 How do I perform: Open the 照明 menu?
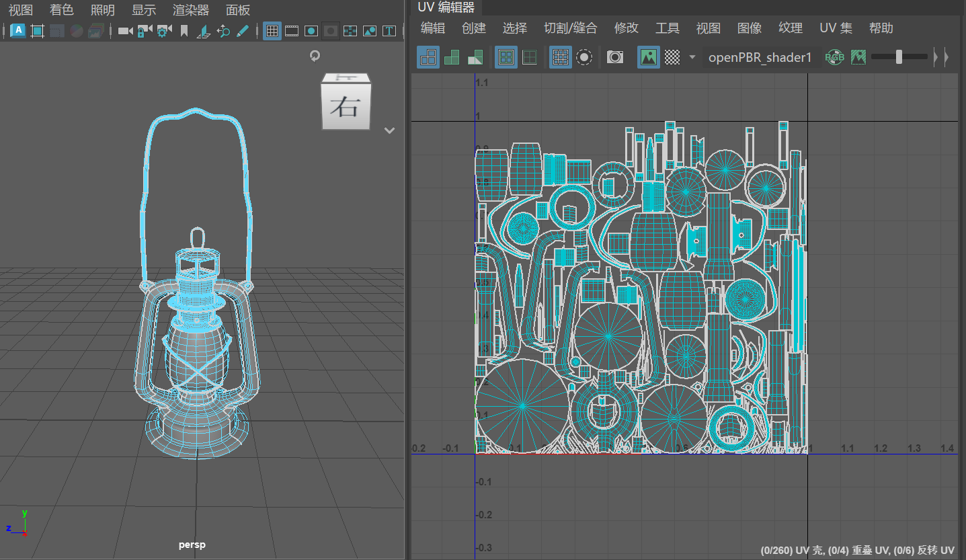103,10
